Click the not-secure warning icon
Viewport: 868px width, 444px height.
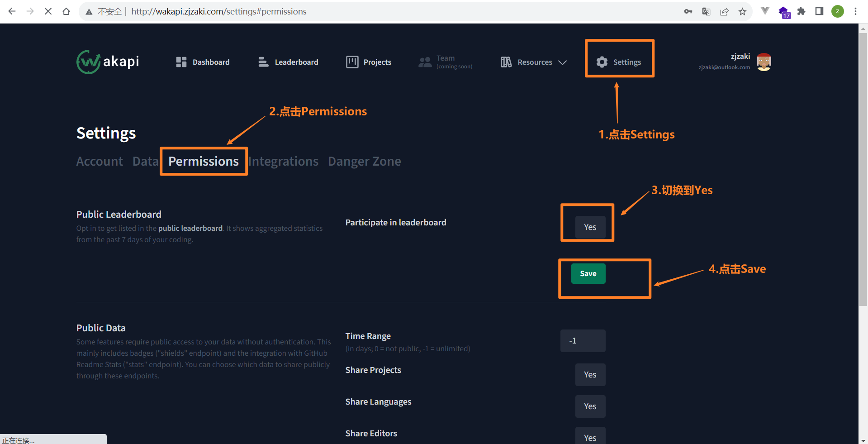click(x=89, y=12)
